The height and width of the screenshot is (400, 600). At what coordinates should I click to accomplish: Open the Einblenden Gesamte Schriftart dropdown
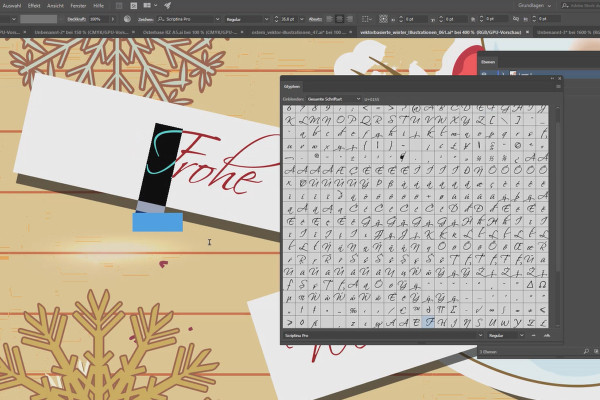[334, 99]
